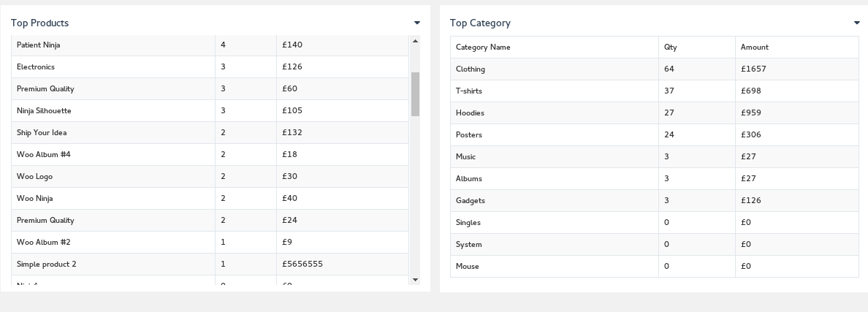Viewport: 868px width, 312px height.
Task: Click the Top Products scroll up arrow
Action: [415, 41]
